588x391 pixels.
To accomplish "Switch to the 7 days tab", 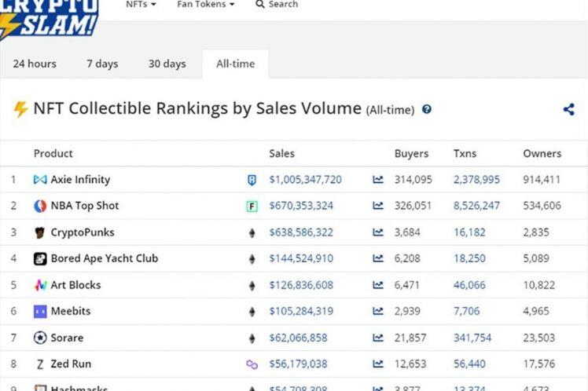I will [x=102, y=64].
